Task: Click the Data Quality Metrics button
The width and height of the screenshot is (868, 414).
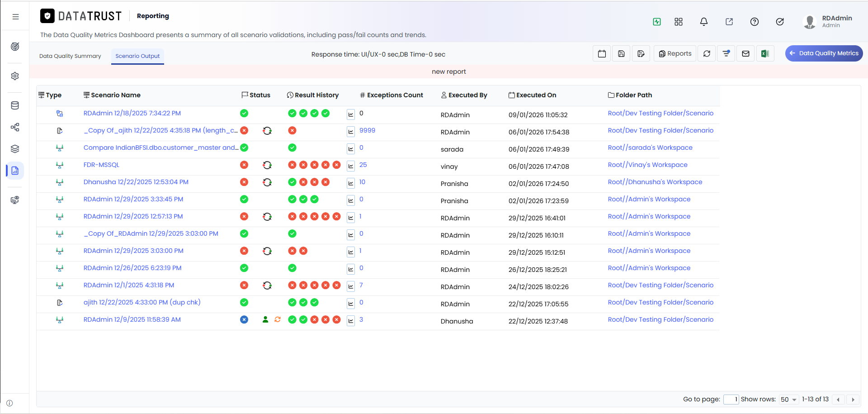Action: (824, 53)
